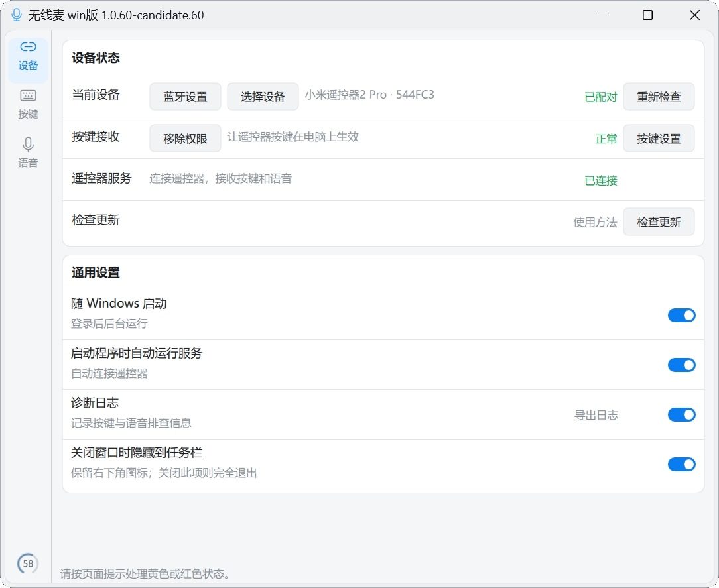Toggle 关闭窗口时隐藏到任务栏 switch

[681, 464]
